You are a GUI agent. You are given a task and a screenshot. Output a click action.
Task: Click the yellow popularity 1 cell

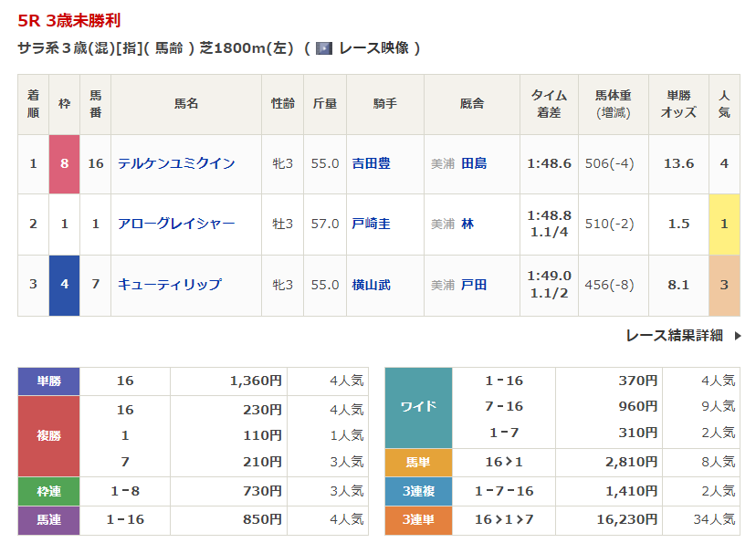724,224
